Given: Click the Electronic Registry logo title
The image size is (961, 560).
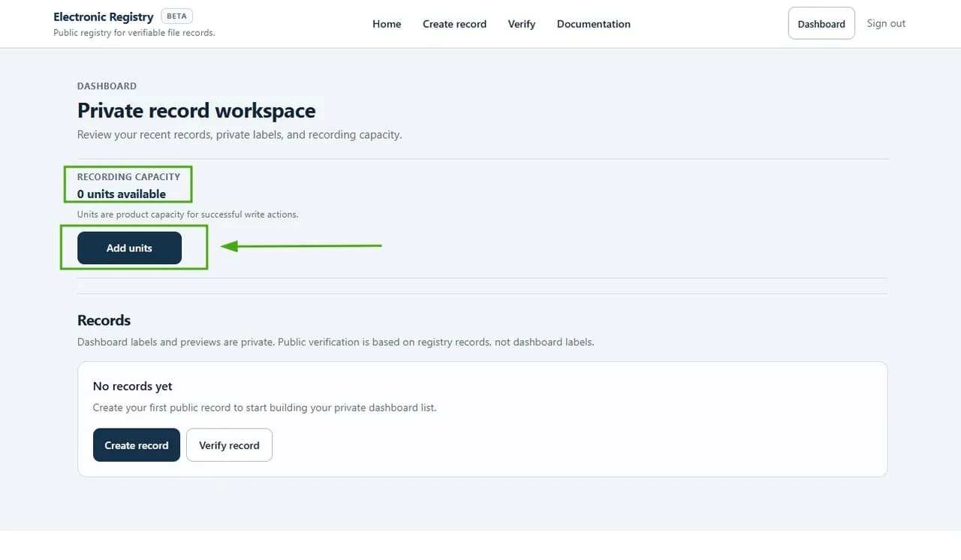Looking at the screenshot, I should coord(104,17).
